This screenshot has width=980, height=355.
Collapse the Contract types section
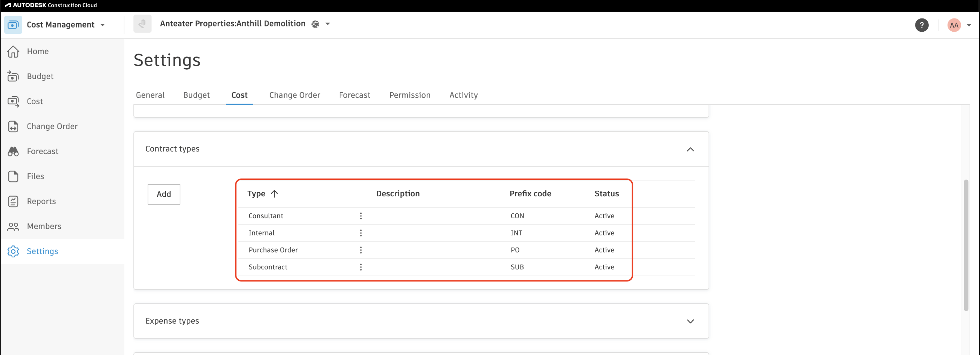pos(691,149)
